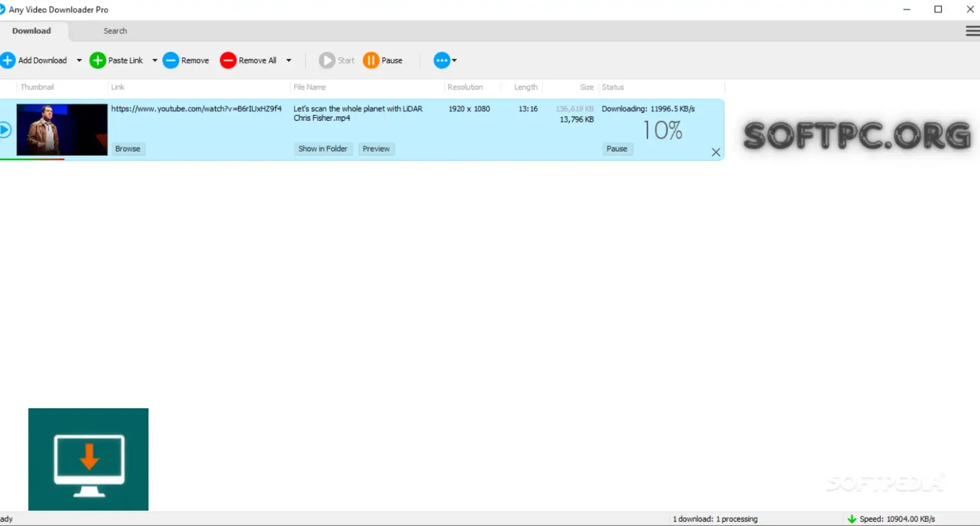
Task: Click the grey Start play icon
Action: point(326,60)
